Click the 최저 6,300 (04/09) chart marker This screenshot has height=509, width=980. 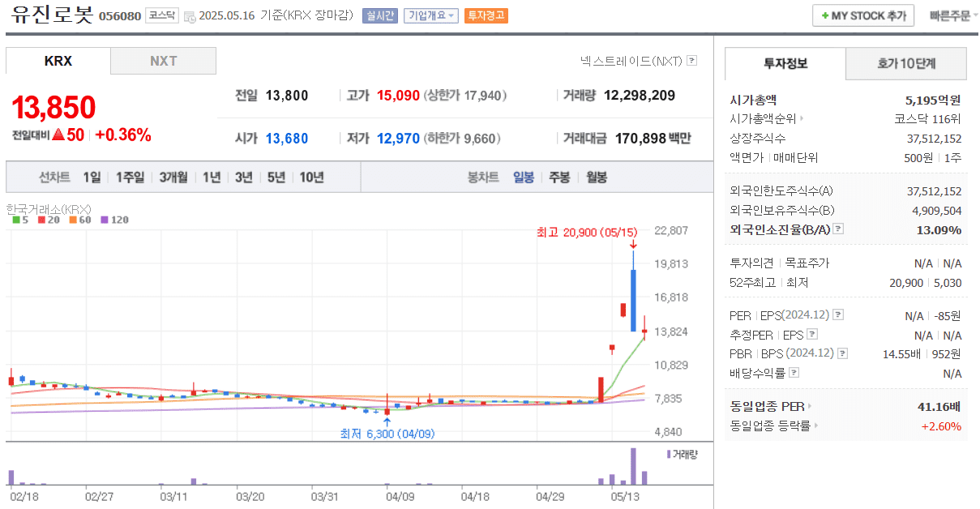click(387, 434)
